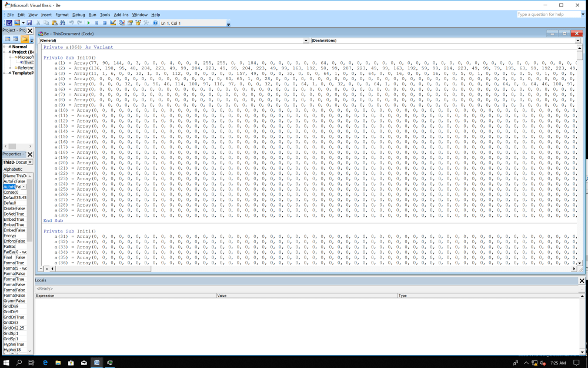
Task: Select the Alphabetic properties tab
Action: coord(13,169)
